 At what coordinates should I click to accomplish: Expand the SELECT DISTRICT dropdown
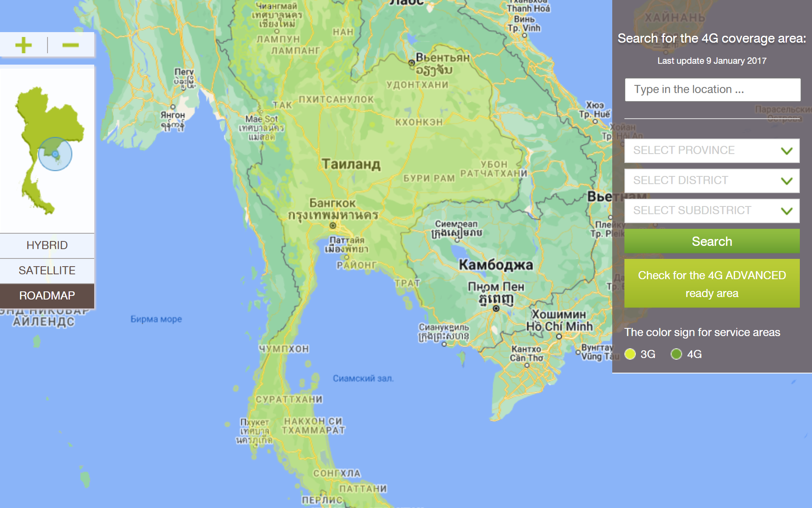point(712,180)
